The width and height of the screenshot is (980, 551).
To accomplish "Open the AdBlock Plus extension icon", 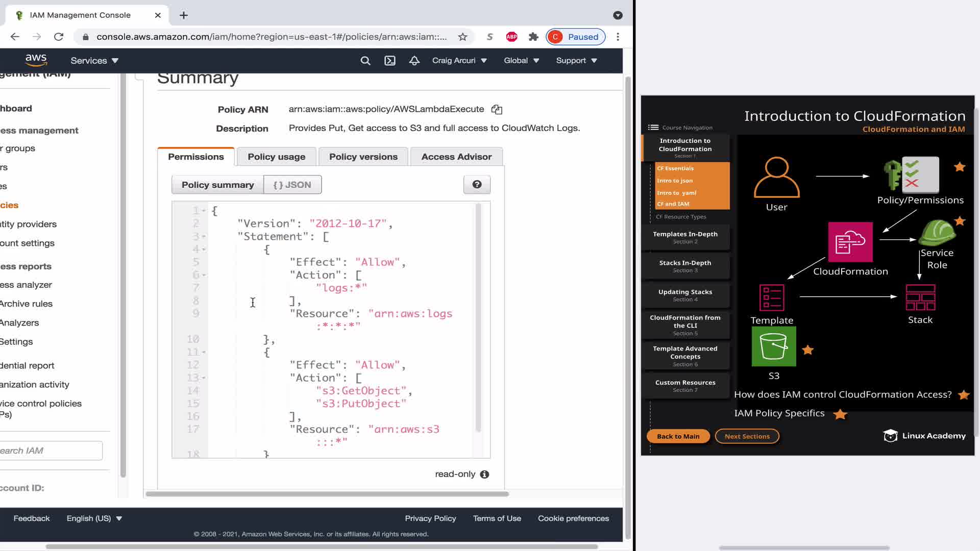I will coord(511,37).
